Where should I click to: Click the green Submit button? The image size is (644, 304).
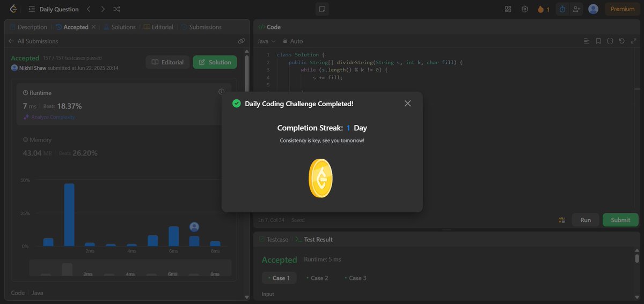pyautogui.click(x=620, y=220)
